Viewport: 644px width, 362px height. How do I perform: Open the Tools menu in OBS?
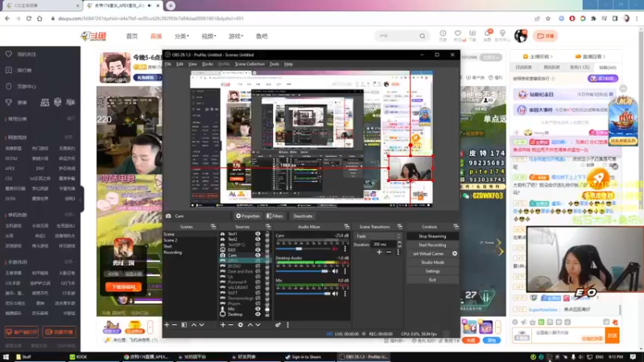click(275, 64)
